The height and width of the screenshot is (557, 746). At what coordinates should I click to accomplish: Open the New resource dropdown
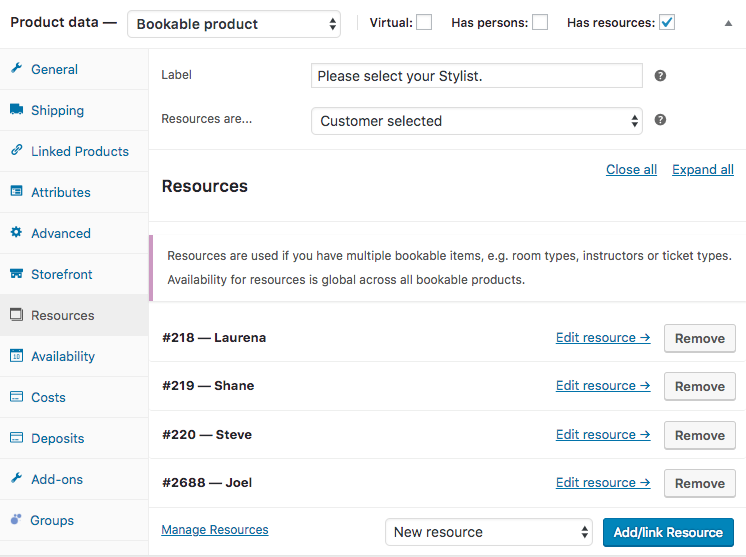point(488,532)
